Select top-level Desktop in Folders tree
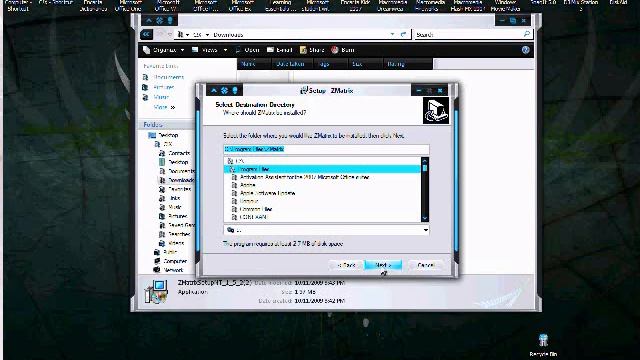640x360 pixels. [x=164, y=135]
